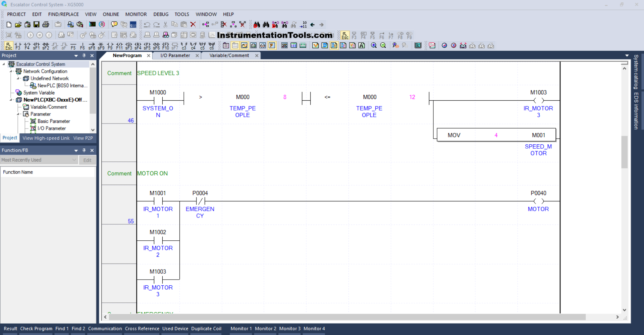Click the red X delete icon
Image resolution: width=644 pixels, height=335 pixels.
pyautogui.click(x=193, y=25)
